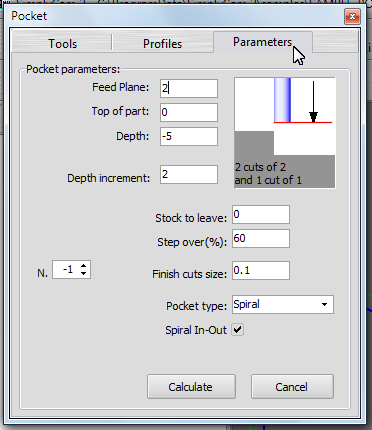Toggle the Spiral In-Out checkbox
The image size is (372, 430).
(238, 330)
